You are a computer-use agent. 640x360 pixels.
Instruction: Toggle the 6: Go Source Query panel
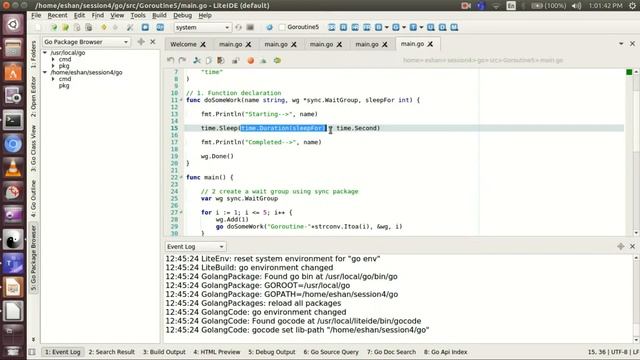331,352
